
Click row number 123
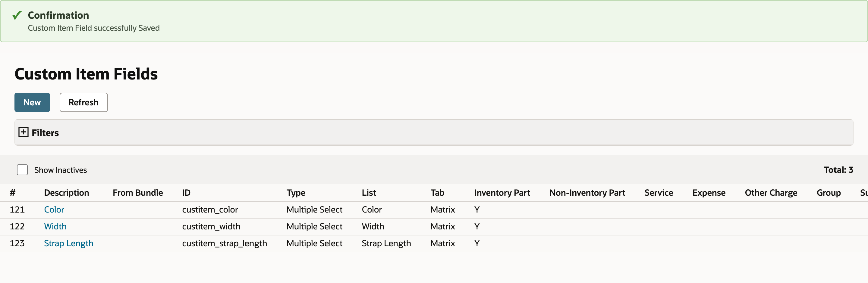pos(17,243)
